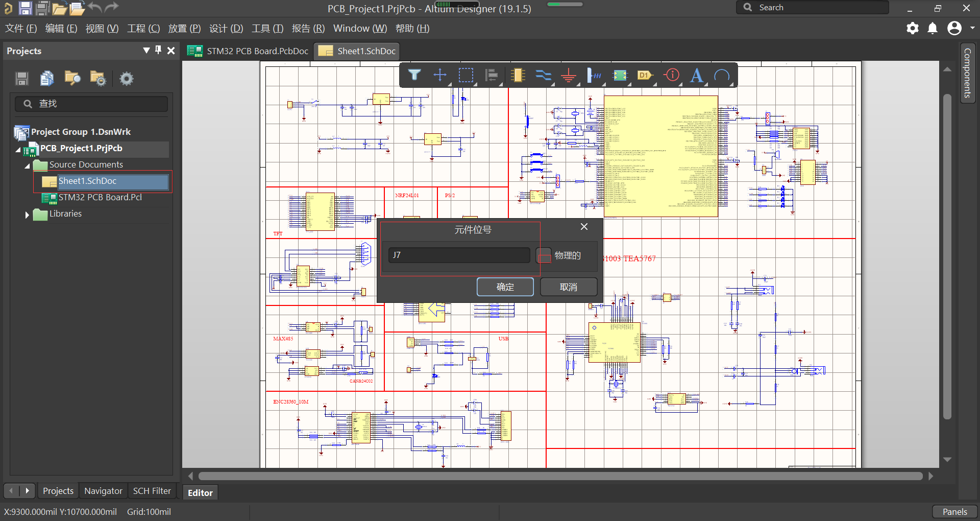This screenshot has width=980, height=521.
Task: Click the Panels button
Action: click(954, 512)
